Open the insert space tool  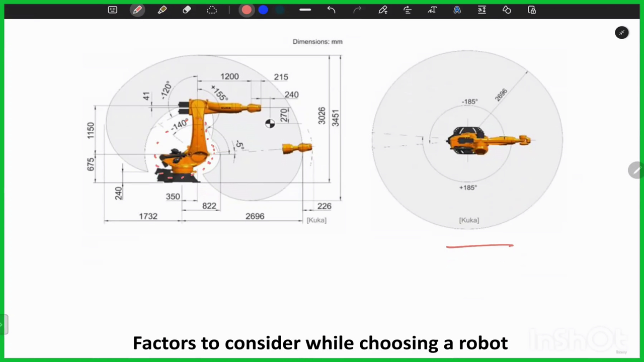[x=482, y=10]
